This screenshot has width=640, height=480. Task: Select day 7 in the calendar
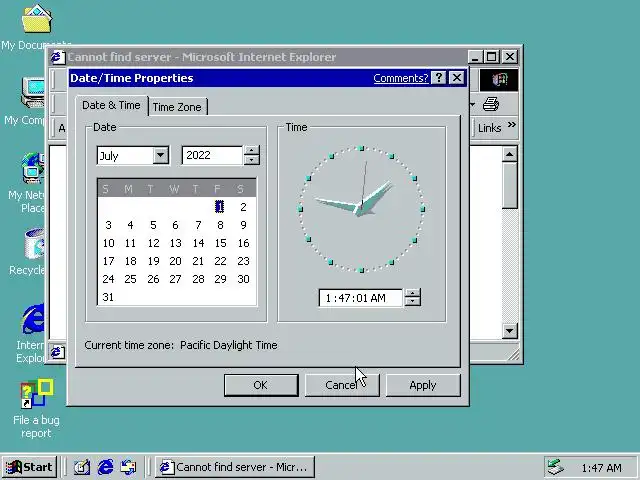coord(198,225)
